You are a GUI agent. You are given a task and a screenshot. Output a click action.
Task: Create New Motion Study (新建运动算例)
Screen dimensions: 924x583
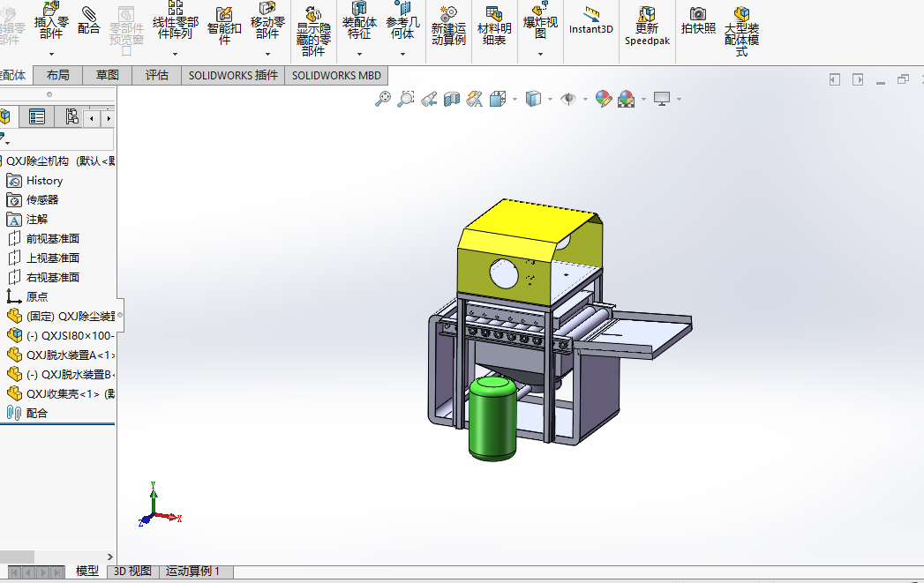(447, 26)
